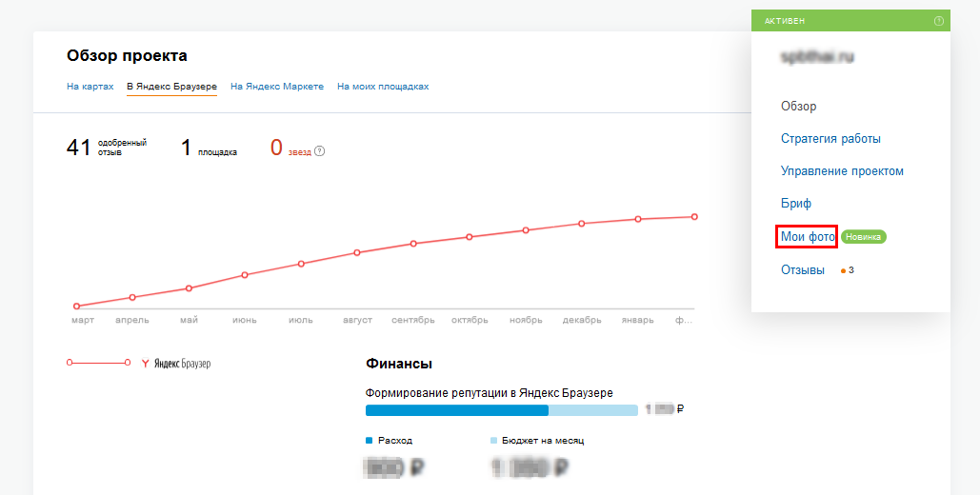Open Мои фото section

[808, 237]
